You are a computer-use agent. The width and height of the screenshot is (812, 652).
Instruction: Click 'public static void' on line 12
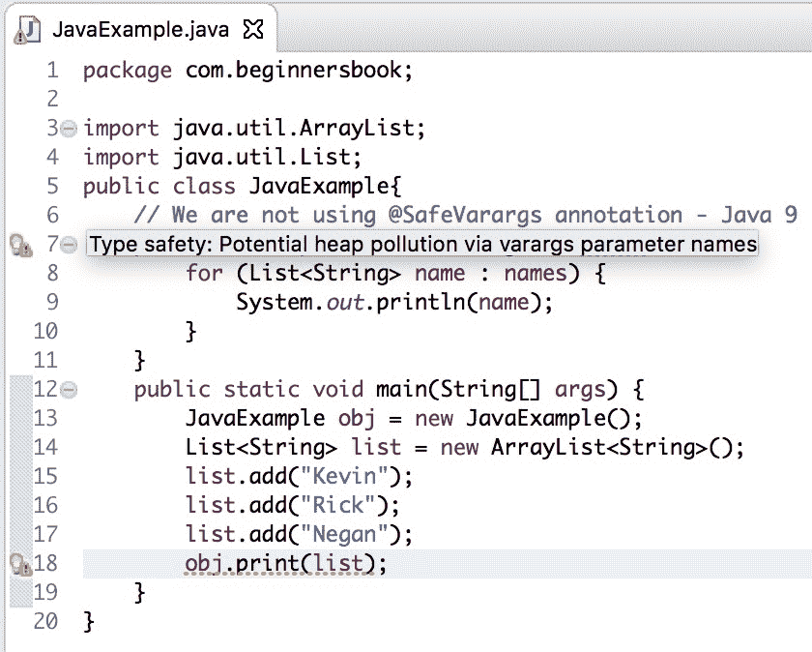(248, 390)
